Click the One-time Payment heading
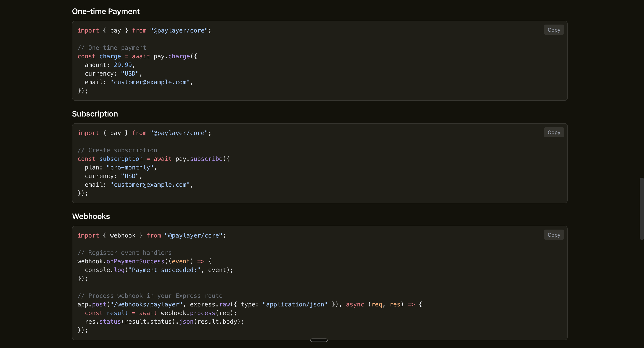Screen dimensions: 644x348 pyautogui.click(x=105, y=11)
